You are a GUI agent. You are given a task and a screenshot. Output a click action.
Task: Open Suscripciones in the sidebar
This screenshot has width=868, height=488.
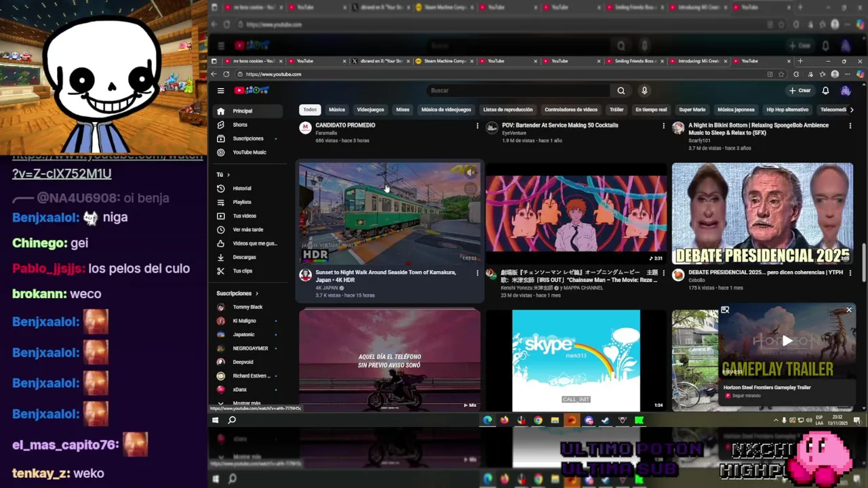(247, 138)
